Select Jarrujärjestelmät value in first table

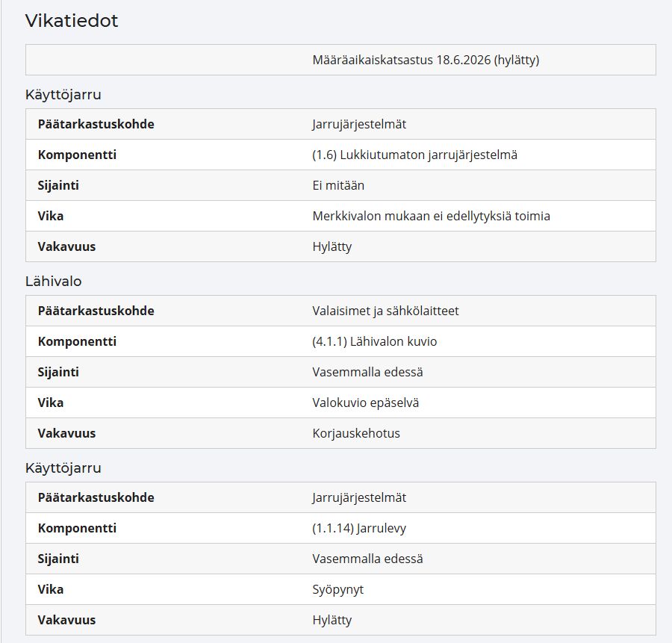coord(359,124)
